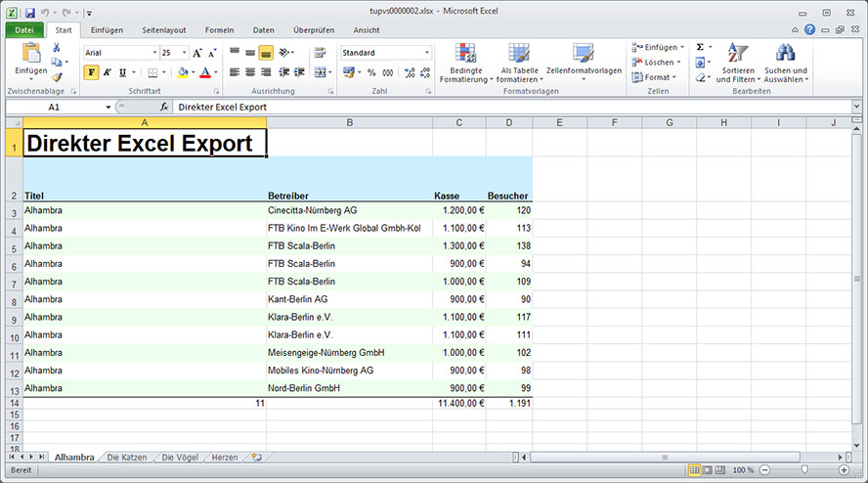Click the font color red A swatch
The height and width of the screenshot is (483, 868).
(205, 72)
